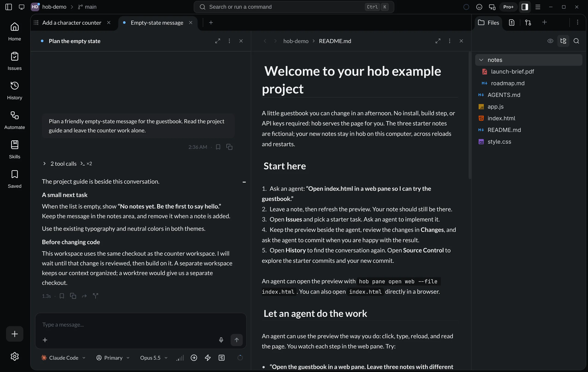Viewport: 588px width, 372px height.
Task: Click the hob-demo breadcrumb in README pane
Action: point(296,41)
